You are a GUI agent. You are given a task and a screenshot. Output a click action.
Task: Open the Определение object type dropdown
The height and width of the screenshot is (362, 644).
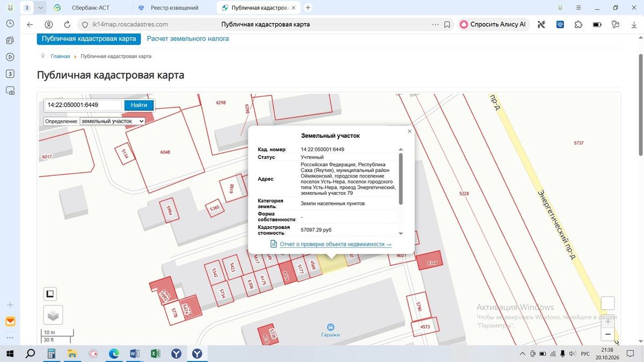[x=112, y=121]
